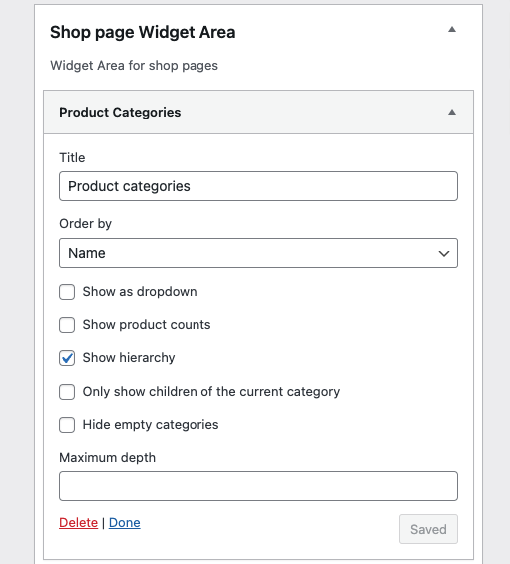Check the Hide empty categories box
This screenshot has width=510, height=564.
tap(67, 425)
